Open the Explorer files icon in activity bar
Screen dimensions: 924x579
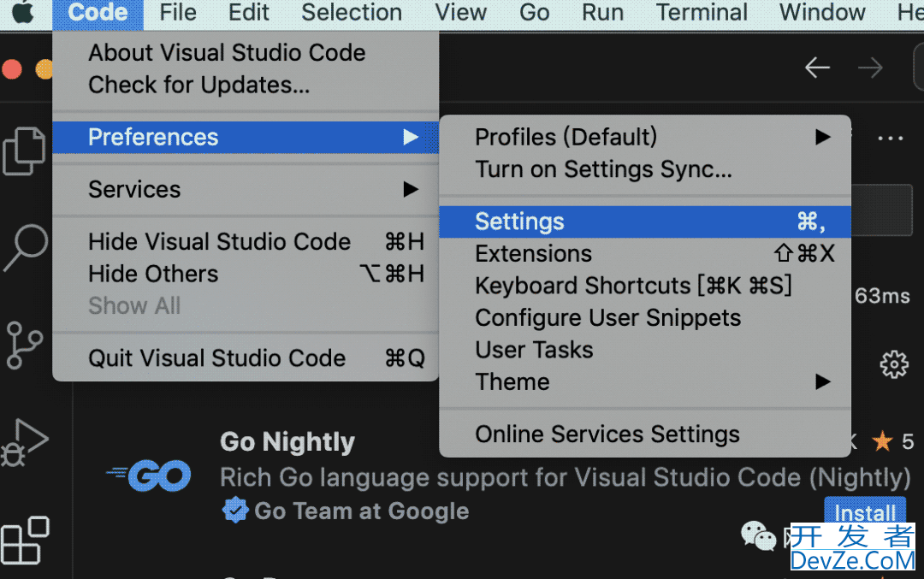(24, 151)
